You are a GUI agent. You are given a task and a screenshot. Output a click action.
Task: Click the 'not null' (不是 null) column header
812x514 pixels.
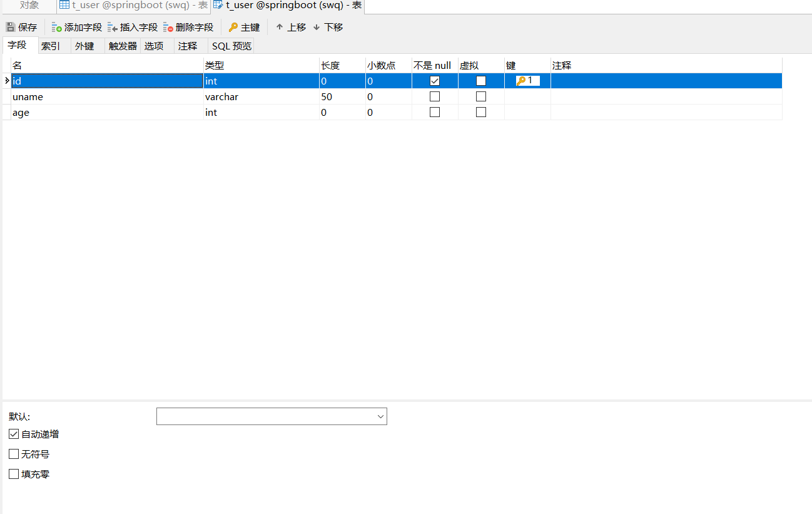pos(435,65)
